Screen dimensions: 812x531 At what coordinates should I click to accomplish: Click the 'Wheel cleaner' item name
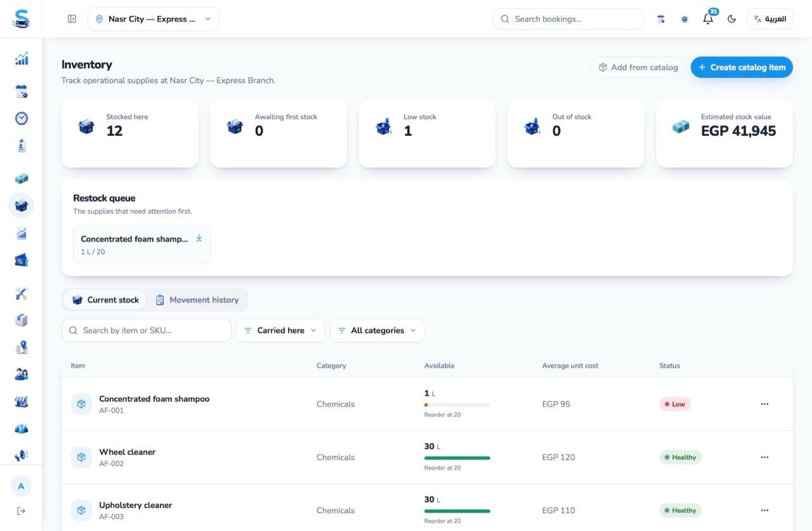click(x=127, y=452)
